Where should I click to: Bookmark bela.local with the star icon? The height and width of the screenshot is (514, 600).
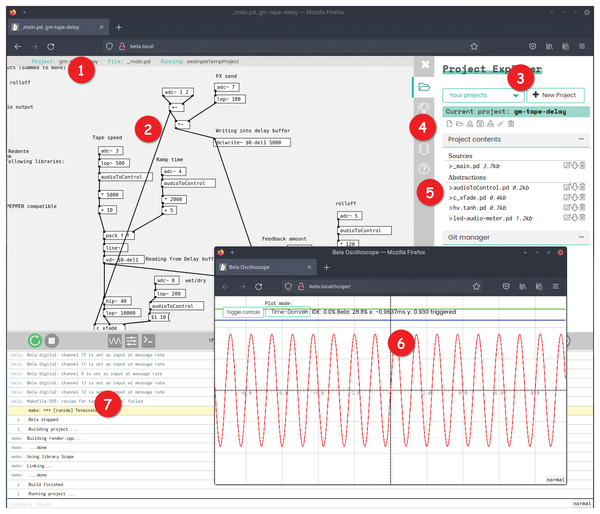(x=474, y=46)
